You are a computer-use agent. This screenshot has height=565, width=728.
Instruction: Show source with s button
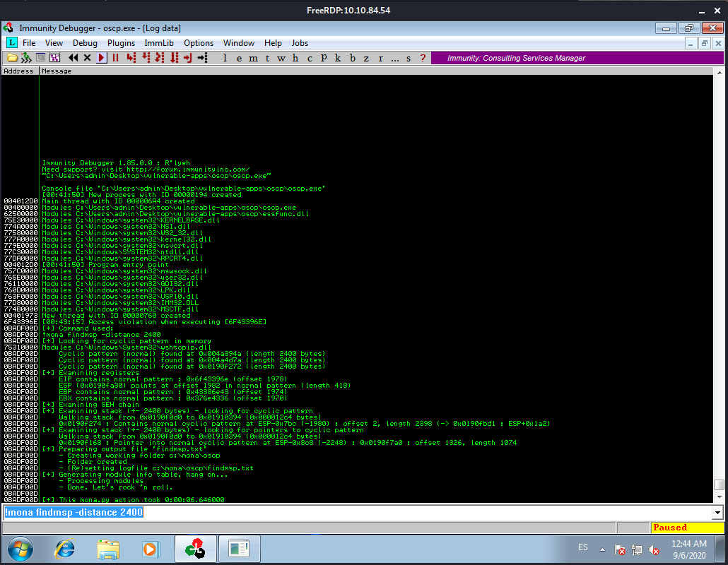pyautogui.click(x=409, y=58)
